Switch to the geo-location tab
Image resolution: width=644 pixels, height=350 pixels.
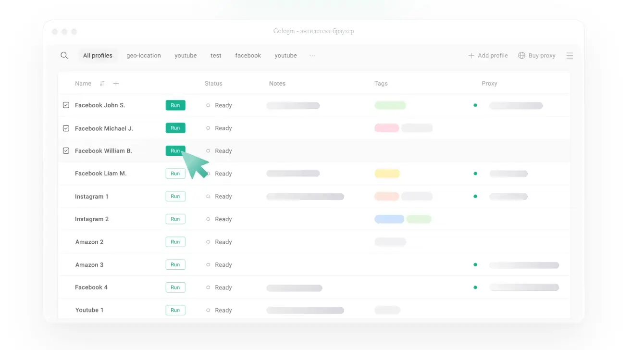click(144, 55)
